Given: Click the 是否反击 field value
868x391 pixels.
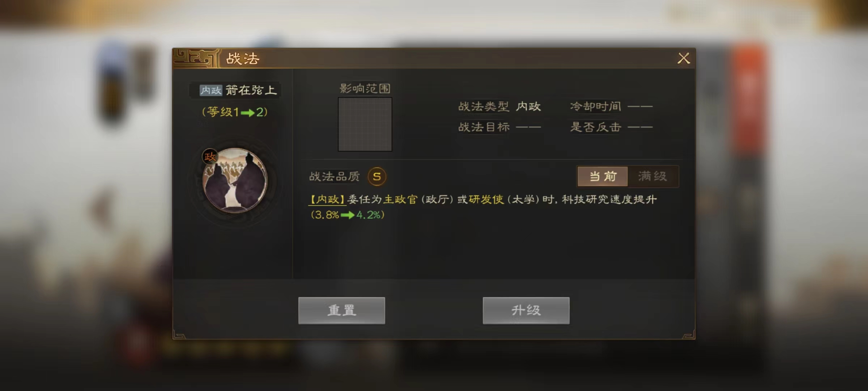Looking at the screenshot, I should (640, 127).
